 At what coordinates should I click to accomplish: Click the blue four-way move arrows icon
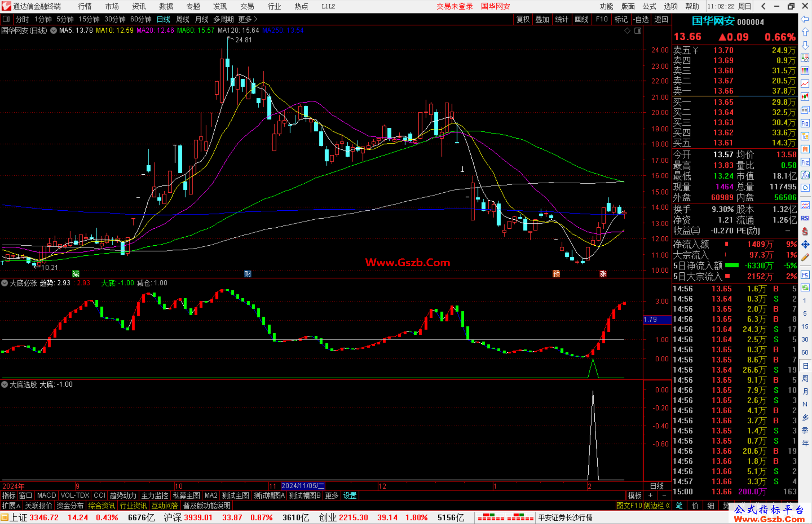pos(805,245)
